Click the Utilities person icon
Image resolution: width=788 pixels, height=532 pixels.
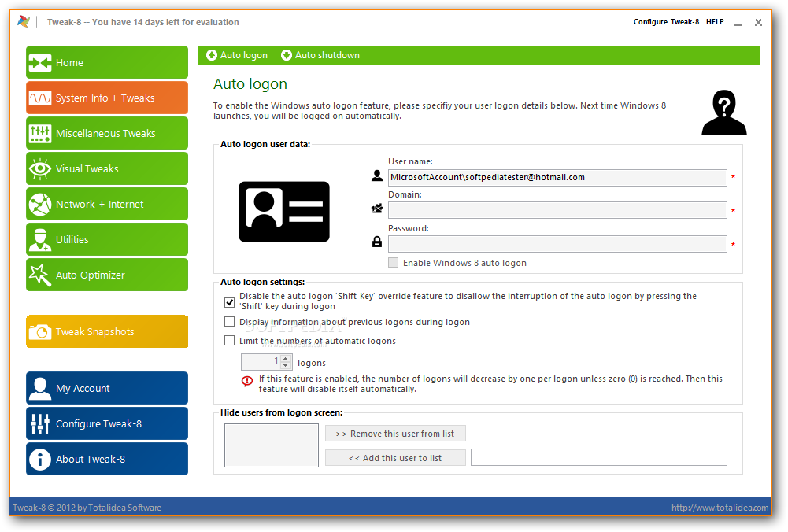tap(39, 239)
